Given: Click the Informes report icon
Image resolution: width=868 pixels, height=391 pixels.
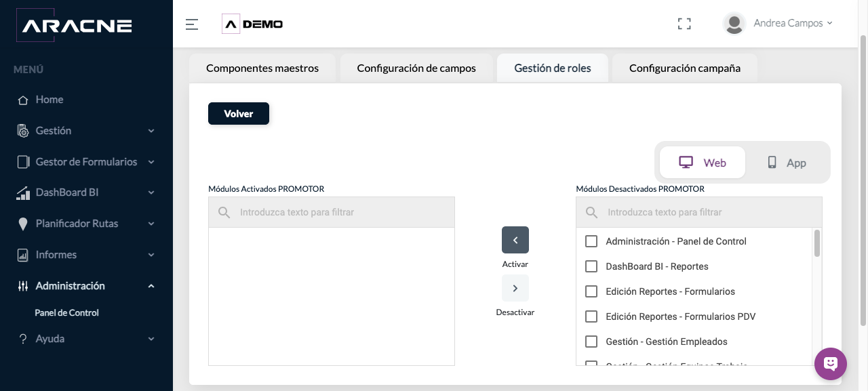Looking at the screenshot, I should pyautogui.click(x=23, y=255).
